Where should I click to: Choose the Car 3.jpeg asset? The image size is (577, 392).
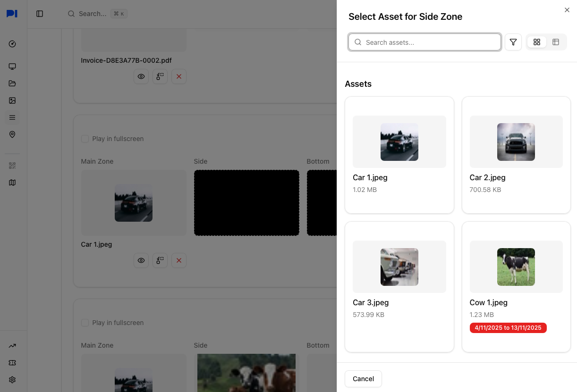click(x=399, y=286)
